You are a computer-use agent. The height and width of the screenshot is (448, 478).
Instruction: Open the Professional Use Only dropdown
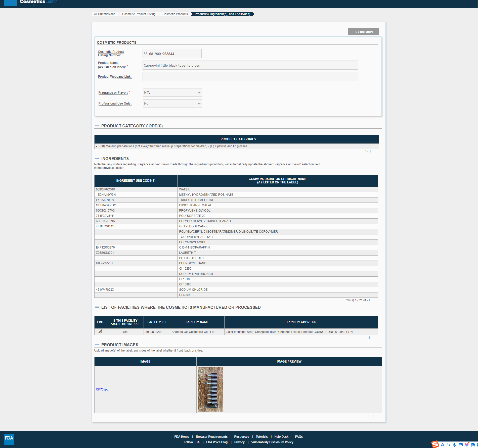pos(172,104)
